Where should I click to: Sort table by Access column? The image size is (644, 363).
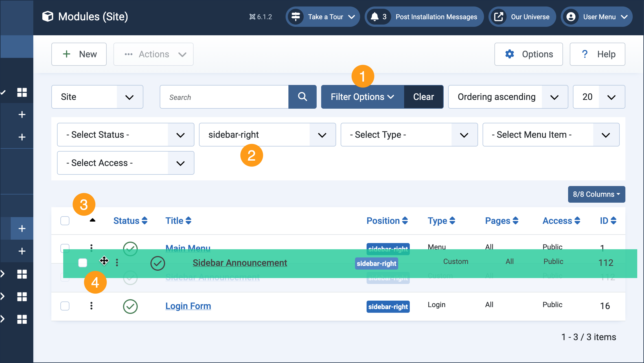[561, 221]
